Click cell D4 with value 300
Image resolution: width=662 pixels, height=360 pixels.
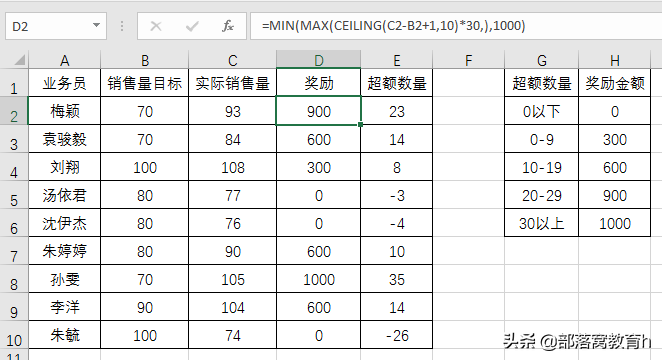point(319,167)
